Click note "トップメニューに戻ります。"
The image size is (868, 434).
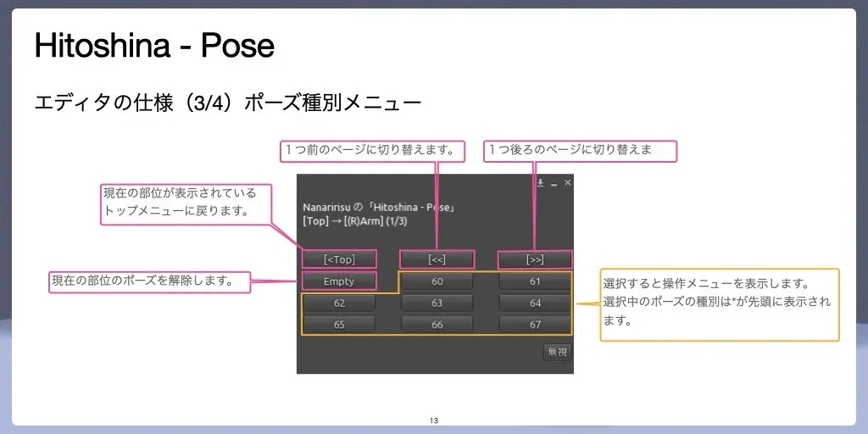click(x=175, y=211)
